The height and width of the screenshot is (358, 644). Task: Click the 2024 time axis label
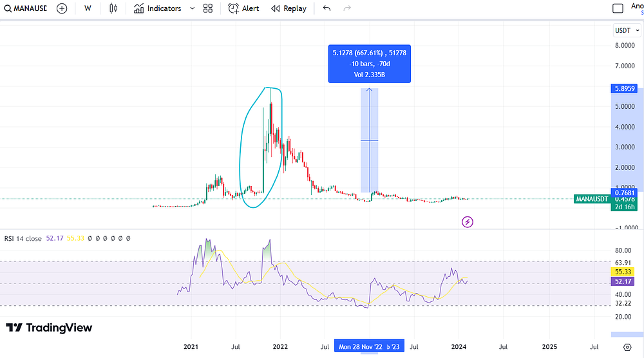tap(459, 347)
